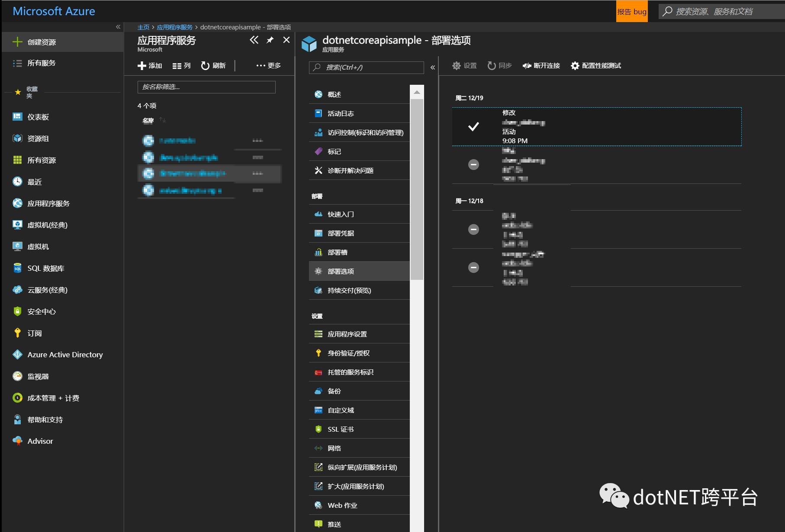Screen dimensions: 785x532
Task: Pin the 应用程序服务 blade
Action: click(270, 40)
